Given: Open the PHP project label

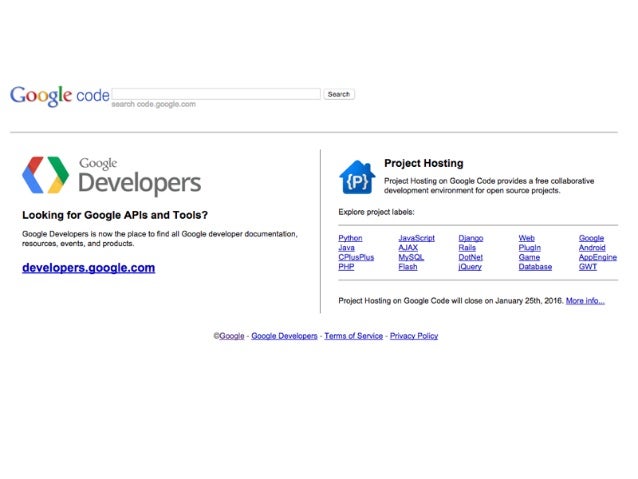Looking at the screenshot, I should 346,267.
